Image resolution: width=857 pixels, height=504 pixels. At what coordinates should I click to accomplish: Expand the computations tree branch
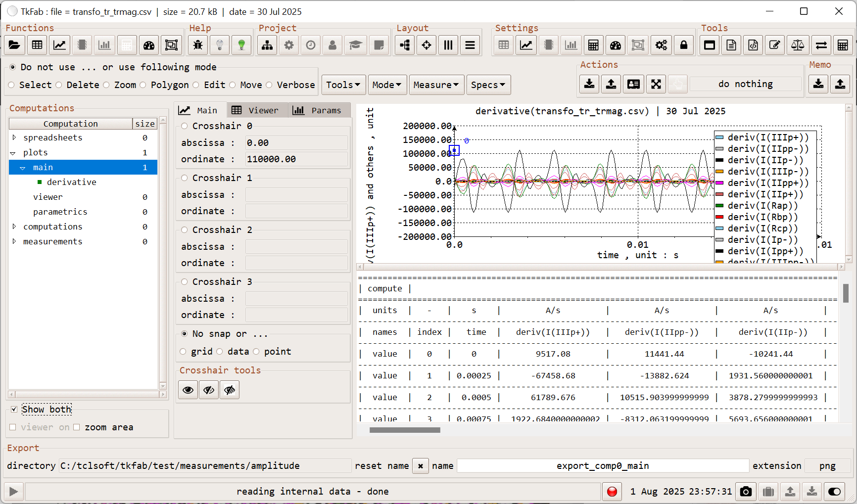(14, 227)
